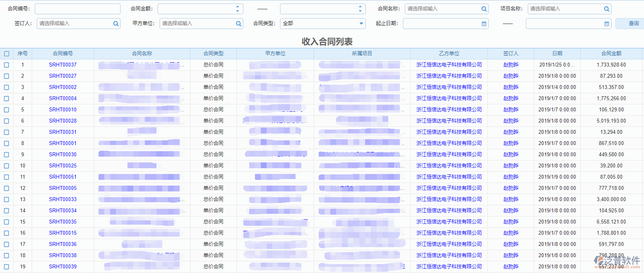Open contract link SRHT00015

[x=63, y=233]
